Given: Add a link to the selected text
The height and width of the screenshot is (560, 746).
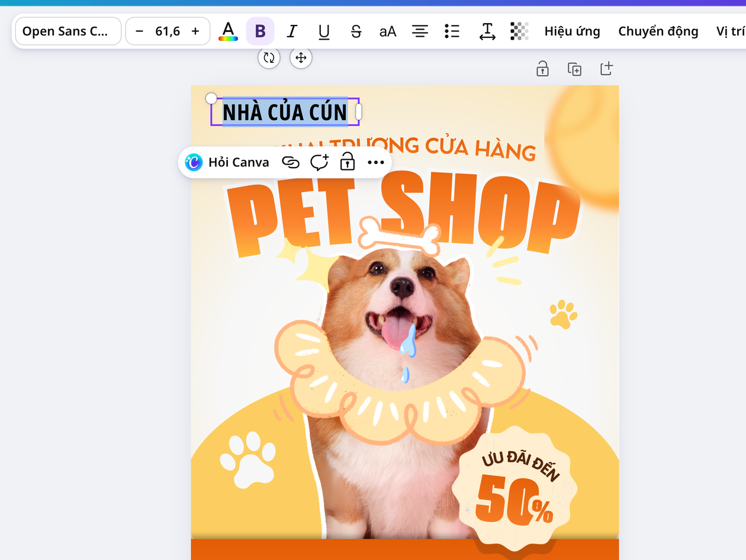Looking at the screenshot, I should click(x=290, y=162).
